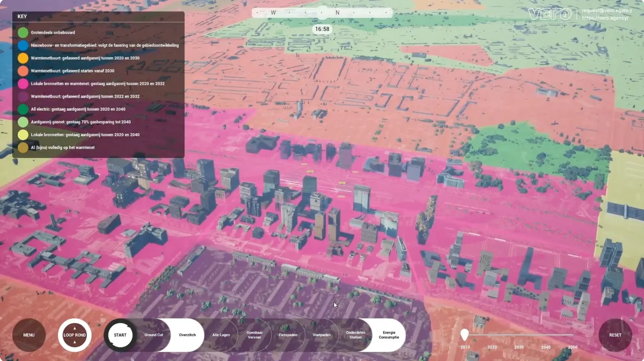
Task: Click the 16:58 time display
Action: pos(322,29)
